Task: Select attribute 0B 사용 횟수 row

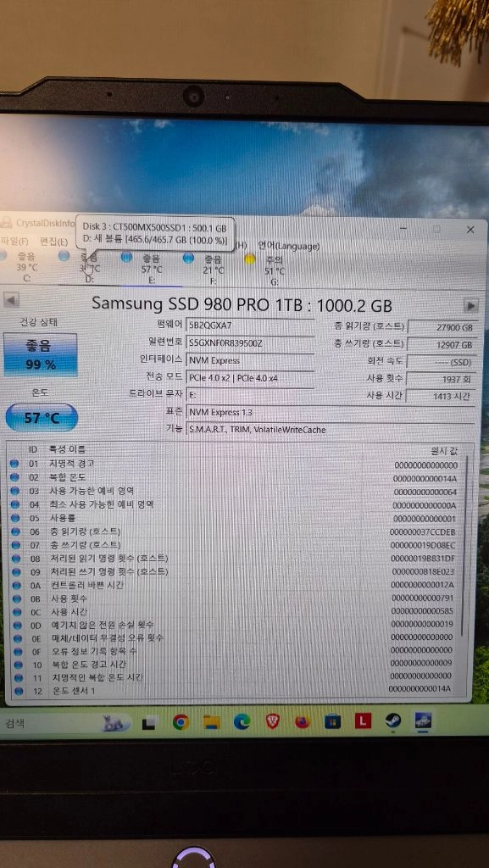Action: point(235,598)
